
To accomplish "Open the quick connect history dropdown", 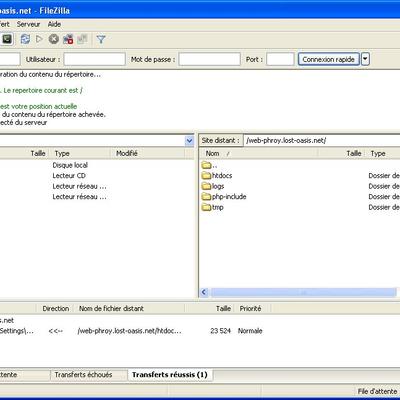I will click(x=365, y=59).
